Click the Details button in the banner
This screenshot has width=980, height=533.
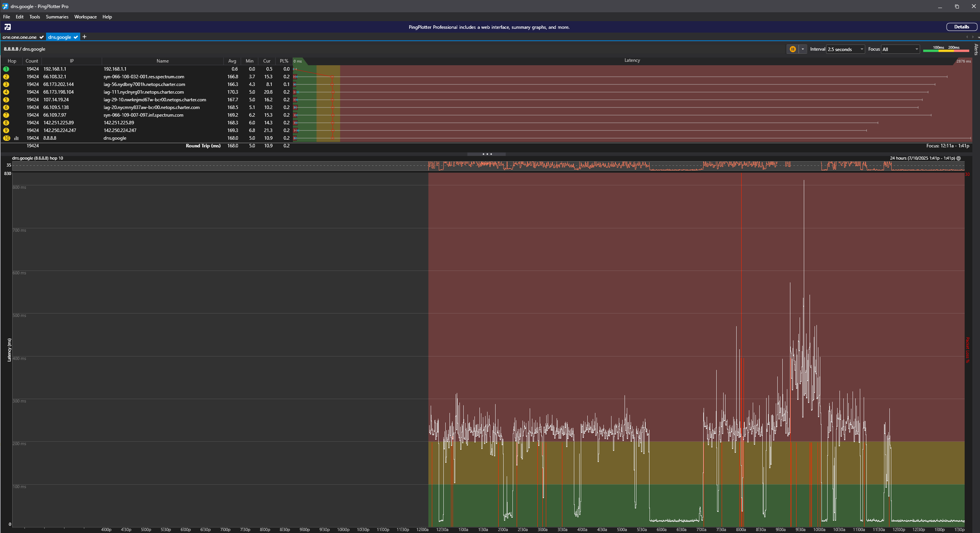(x=961, y=27)
